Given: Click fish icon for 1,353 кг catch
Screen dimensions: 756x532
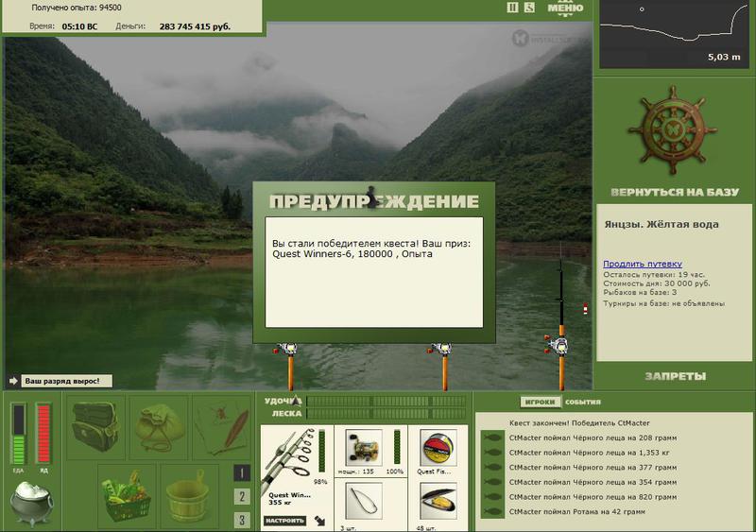Looking at the screenshot, I should (x=492, y=453).
